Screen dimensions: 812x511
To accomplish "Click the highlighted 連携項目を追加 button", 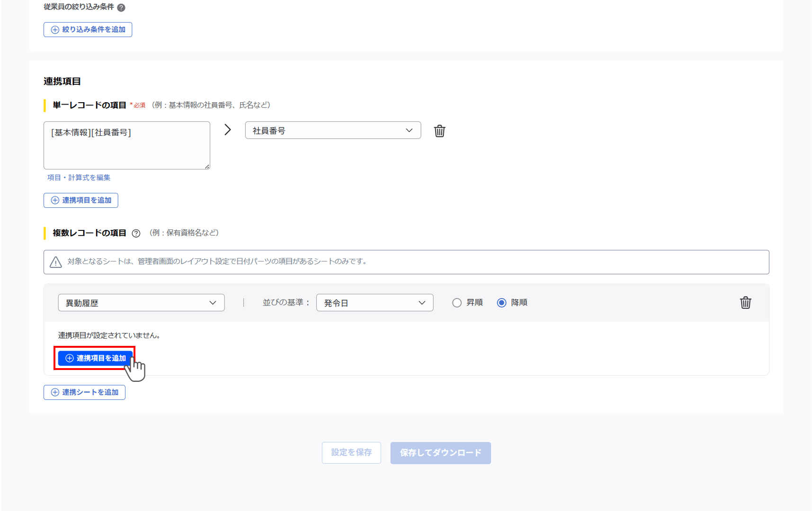I will [95, 358].
